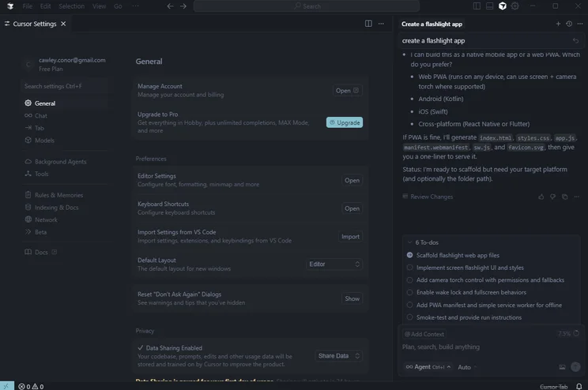
Task: Open the General settings section
Action: (x=66, y=103)
